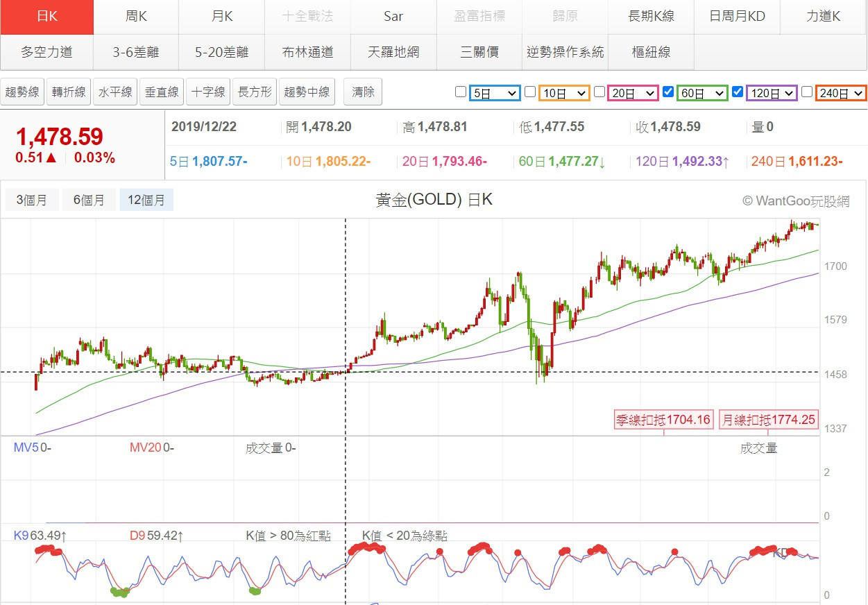Enable the 十字線 crosshair tool
This screenshot has height=605, width=868.
(208, 92)
